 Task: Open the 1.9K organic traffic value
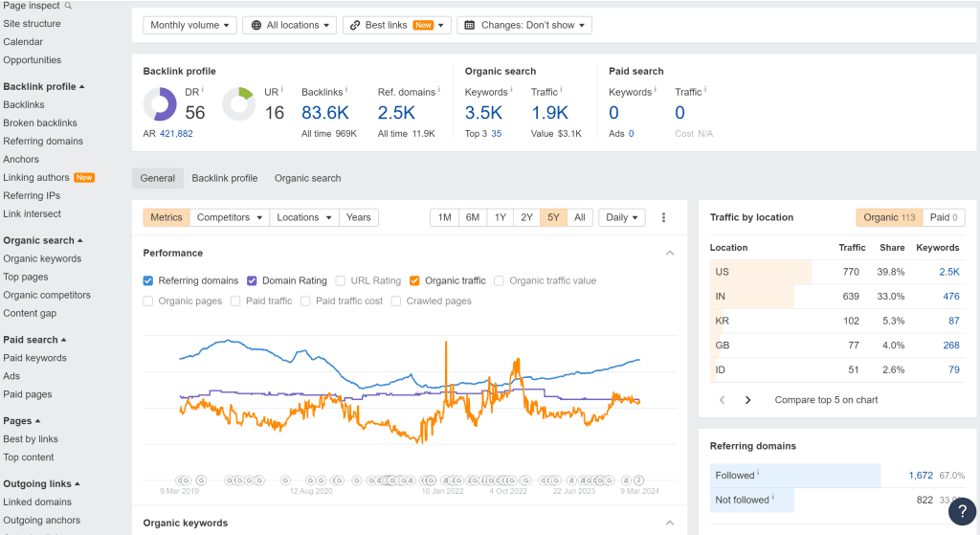(x=549, y=113)
